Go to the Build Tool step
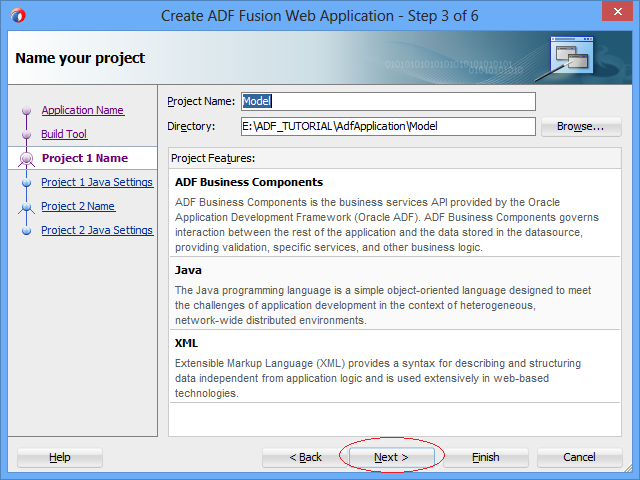This screenshot has width=640, height=480. pyautogui.click(x=64, y=134)
